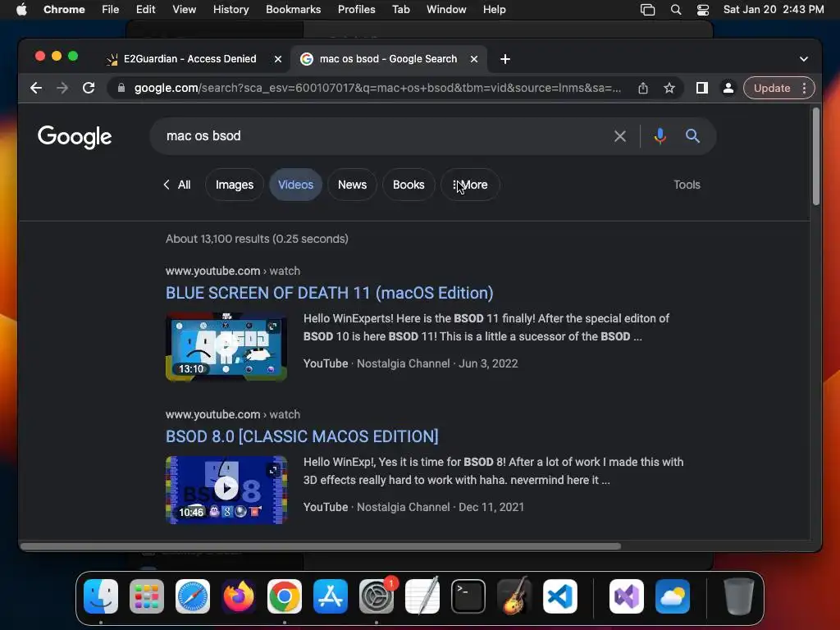
Task: Open the Tab menu
Action: [400, 10]
